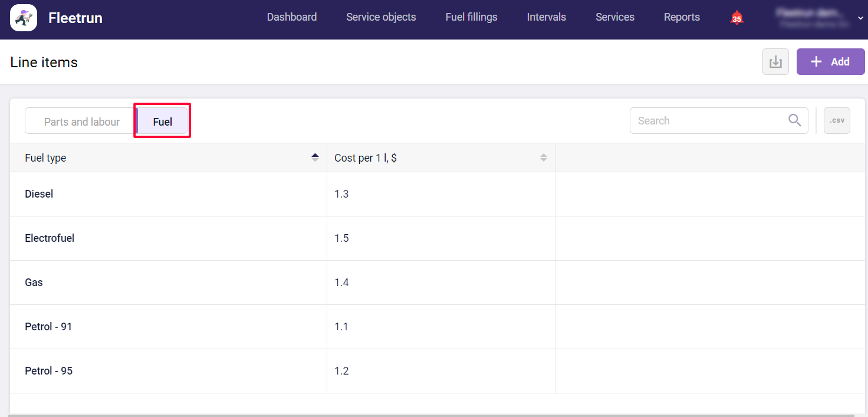Go to Service objects page

[381, 17]
